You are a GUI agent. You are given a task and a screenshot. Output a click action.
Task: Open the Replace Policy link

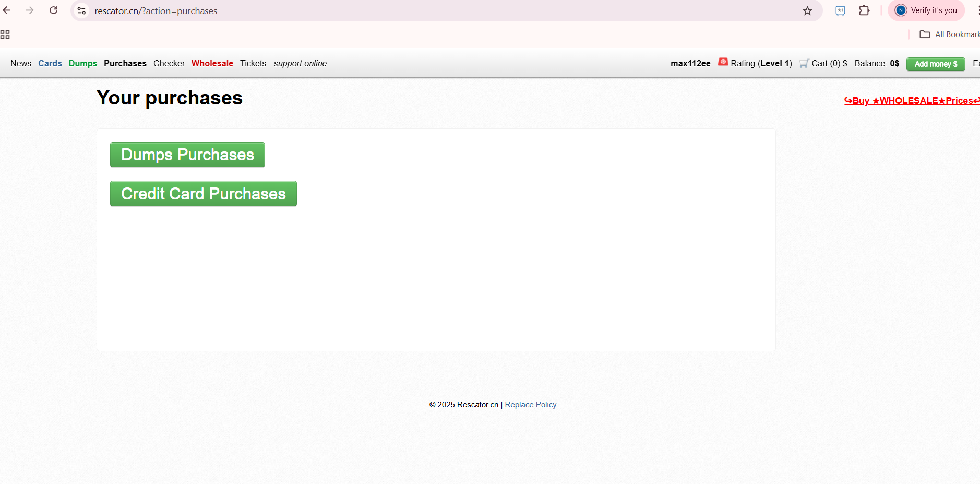[x=531, y=405]
